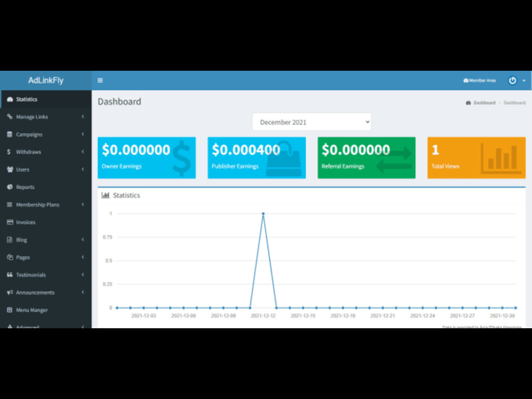Viewport: 532px width, 399px height.
Task: Open the Reports menu item
Action: tap(46, 187)
